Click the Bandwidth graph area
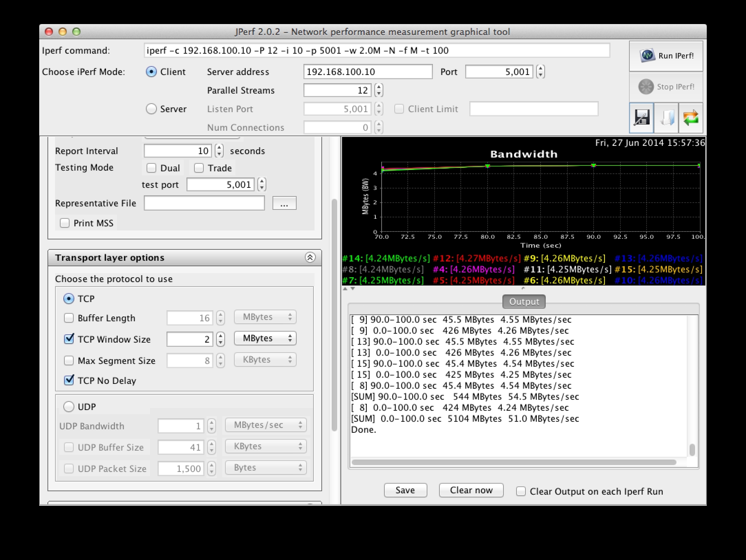The width and height of the screenshot is (746, 560). click(541, 197)
